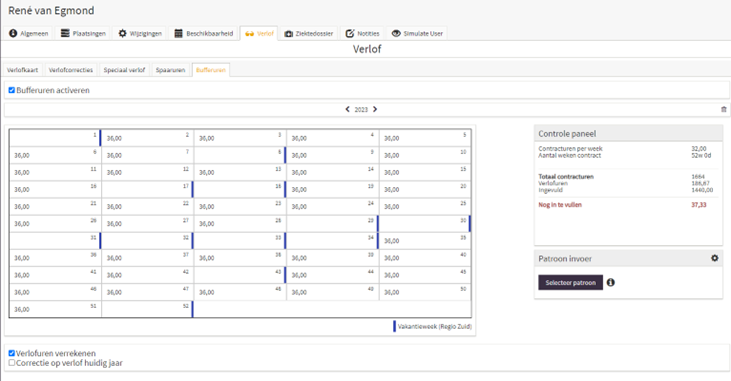Toggle Bufferuren activeren checkbox
The height and width of the screenshot is (381, 731).
tap(12, 90)
